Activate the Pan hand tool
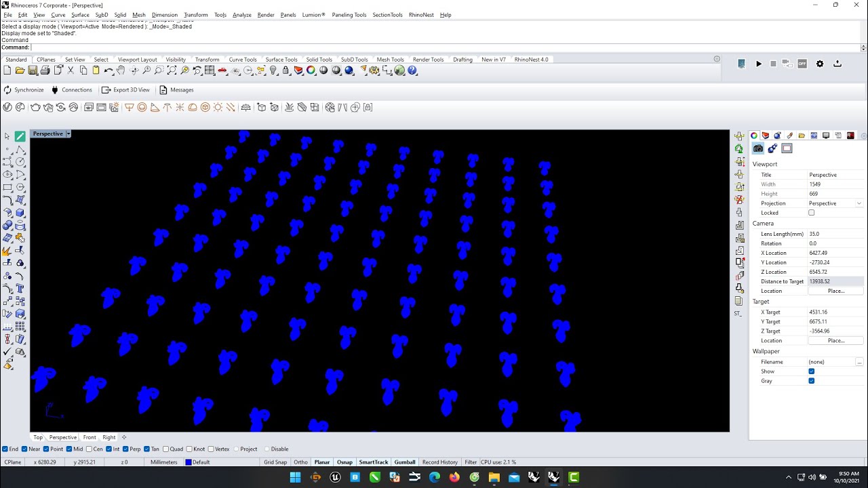This screenshot has width=868, height=488. click(121, 70)
